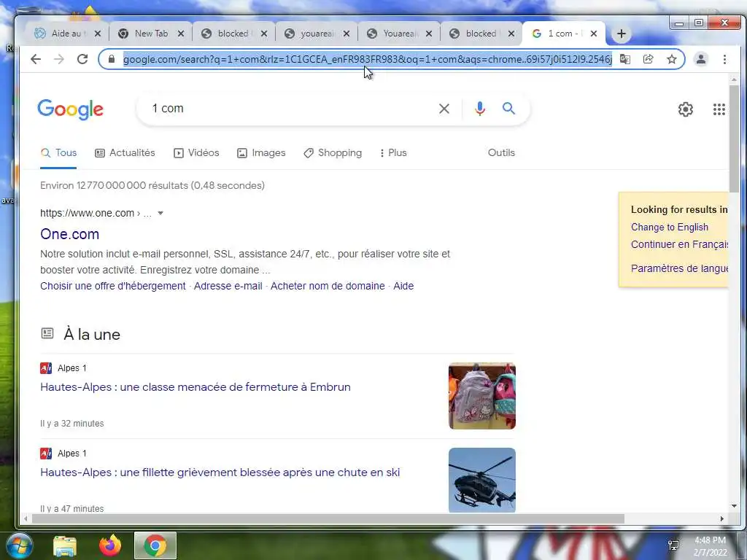
Task: Switch to the second 'blocked' tab
Action: coord(481,34)
